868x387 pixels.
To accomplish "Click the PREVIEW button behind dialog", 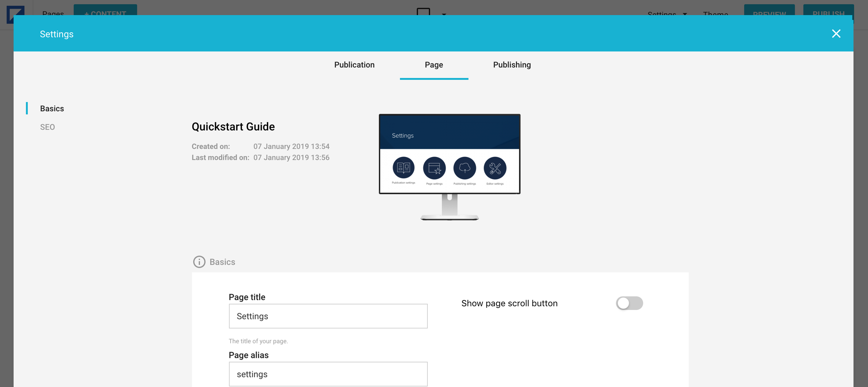I will [769, 10].
